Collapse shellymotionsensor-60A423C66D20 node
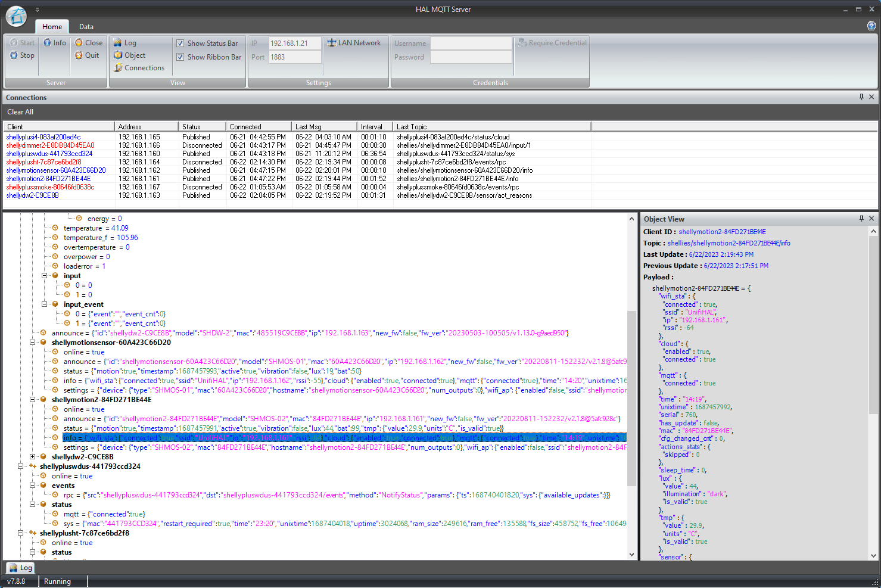This screenshot has width=881, height=588. 33,343
